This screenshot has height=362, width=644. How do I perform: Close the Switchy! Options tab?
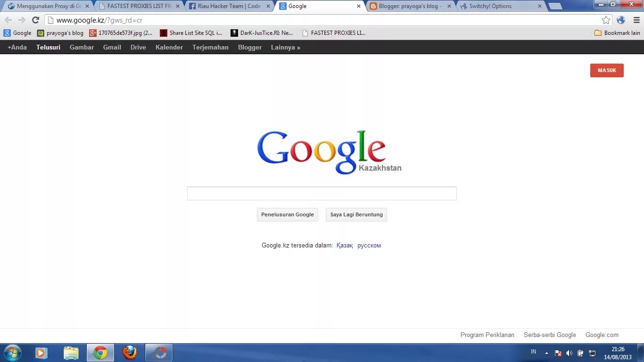539,6
